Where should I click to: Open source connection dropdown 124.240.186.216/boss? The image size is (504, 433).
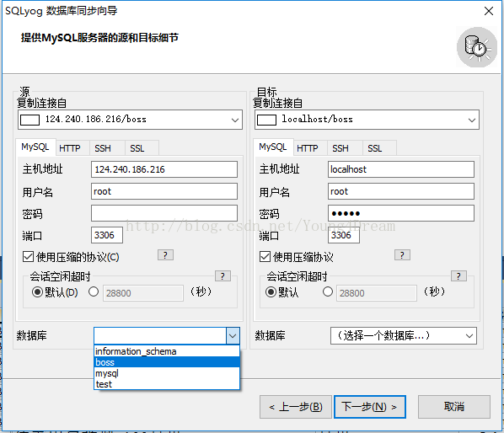pyautogui.click(x=130, y=120)
